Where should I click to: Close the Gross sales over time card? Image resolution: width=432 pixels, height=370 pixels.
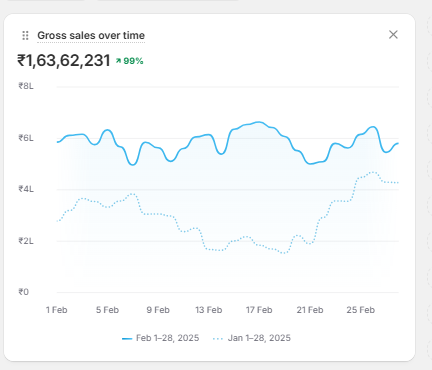[393, 34]
